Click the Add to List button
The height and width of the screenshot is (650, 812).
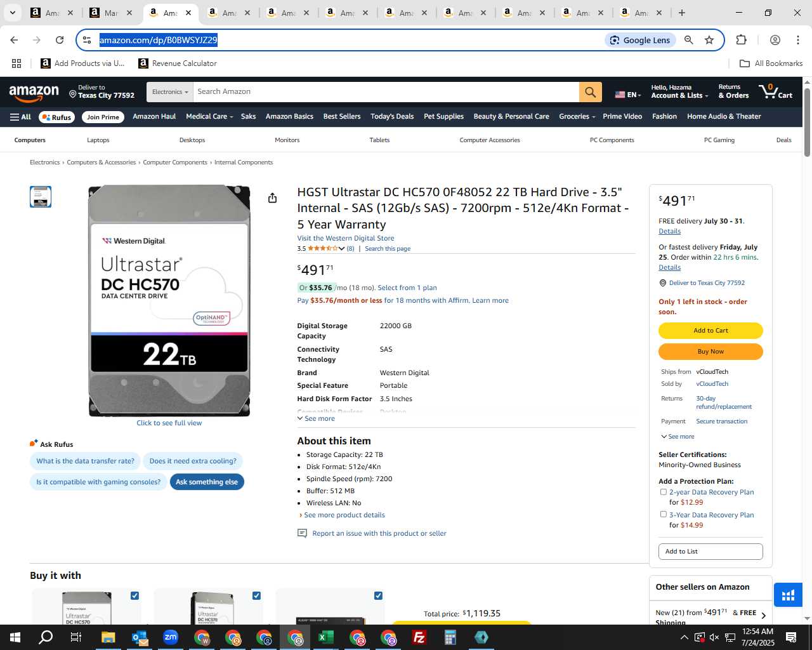click(710, 552)
